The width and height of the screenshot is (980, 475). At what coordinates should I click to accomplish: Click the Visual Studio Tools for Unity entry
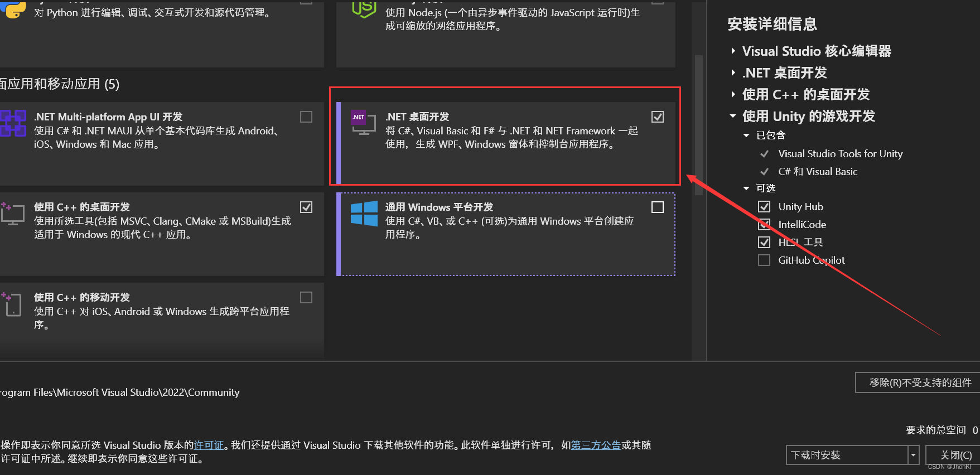pos(840,153)
